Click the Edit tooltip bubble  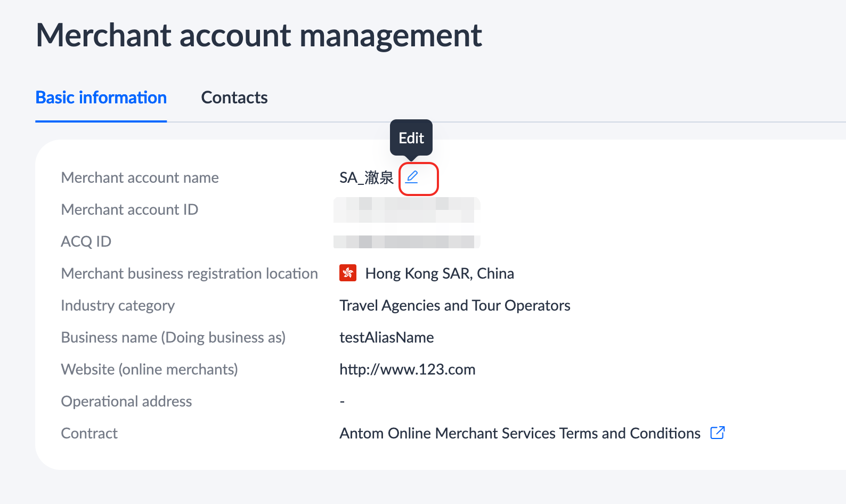click(411, 138)
